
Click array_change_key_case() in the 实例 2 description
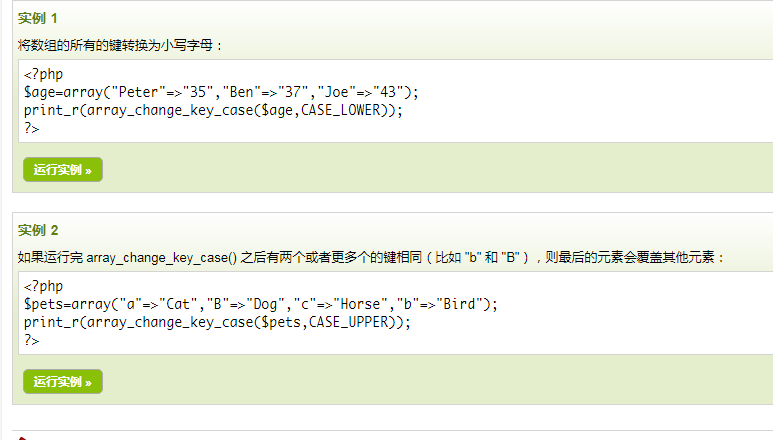coord(161,257)
